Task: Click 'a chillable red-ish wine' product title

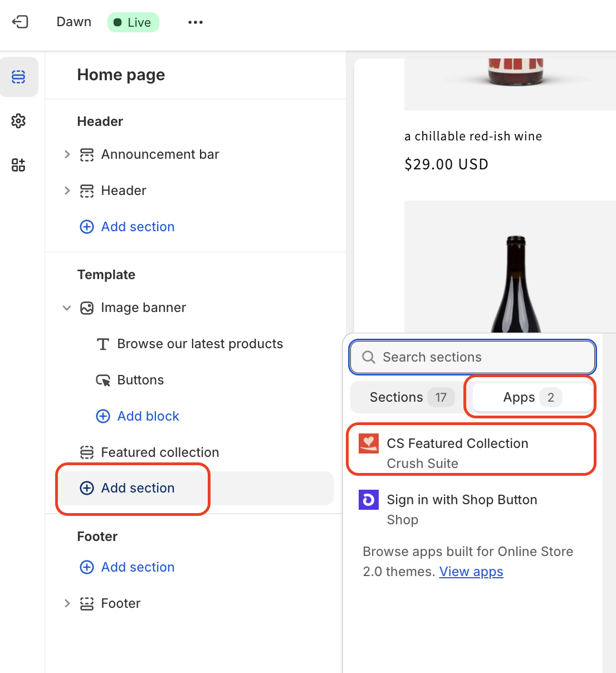Action: [473, 136]
